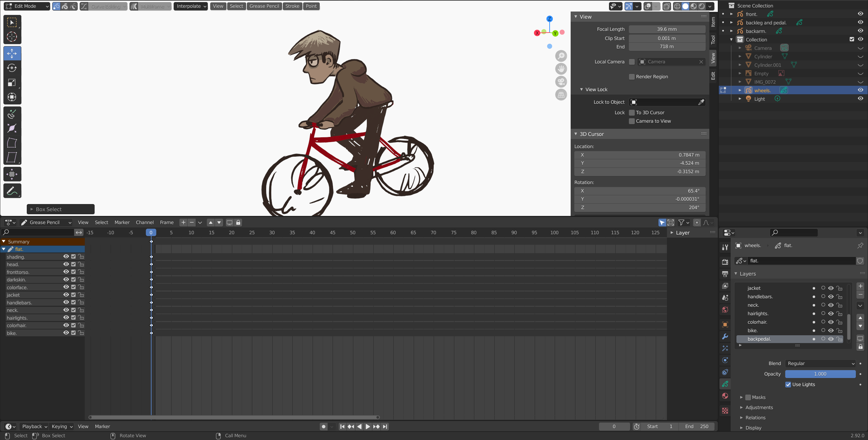Adjust the layer Opacity slider

821,374
